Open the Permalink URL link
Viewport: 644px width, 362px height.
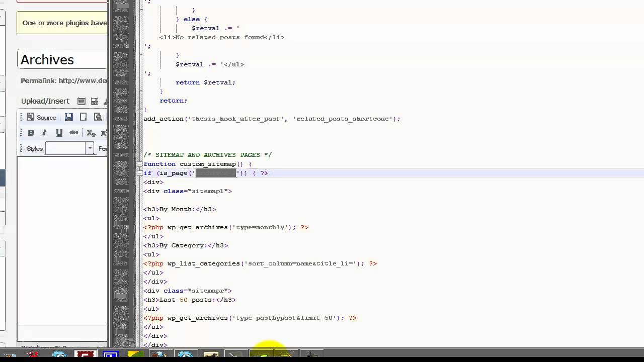83,80
